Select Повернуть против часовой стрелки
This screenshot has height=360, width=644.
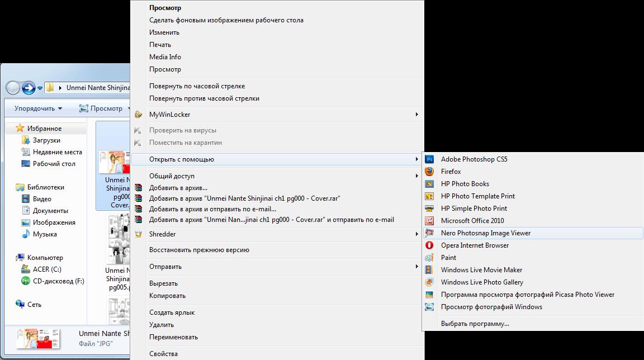(277, 98)
